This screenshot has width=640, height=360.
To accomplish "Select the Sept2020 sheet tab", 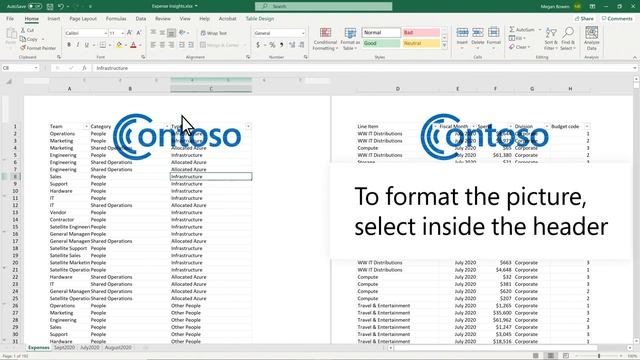I will point(64,348).
